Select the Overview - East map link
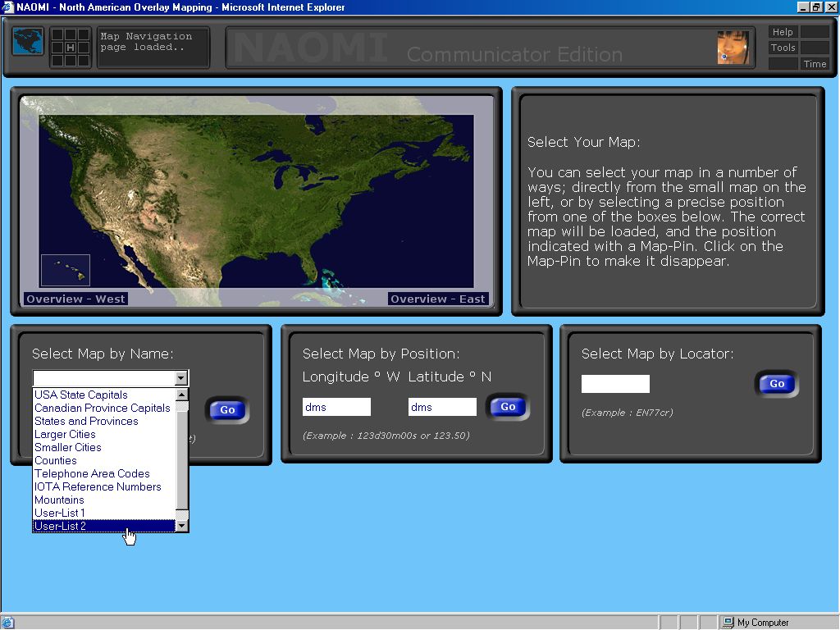The height and width of the screenshot is (630, 840). click(x=438, y=299)
